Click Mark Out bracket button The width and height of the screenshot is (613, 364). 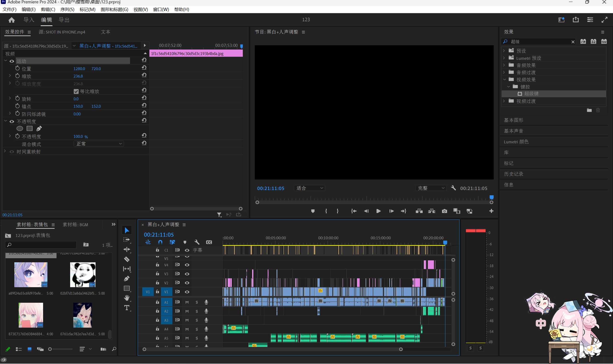click(338, 211)
